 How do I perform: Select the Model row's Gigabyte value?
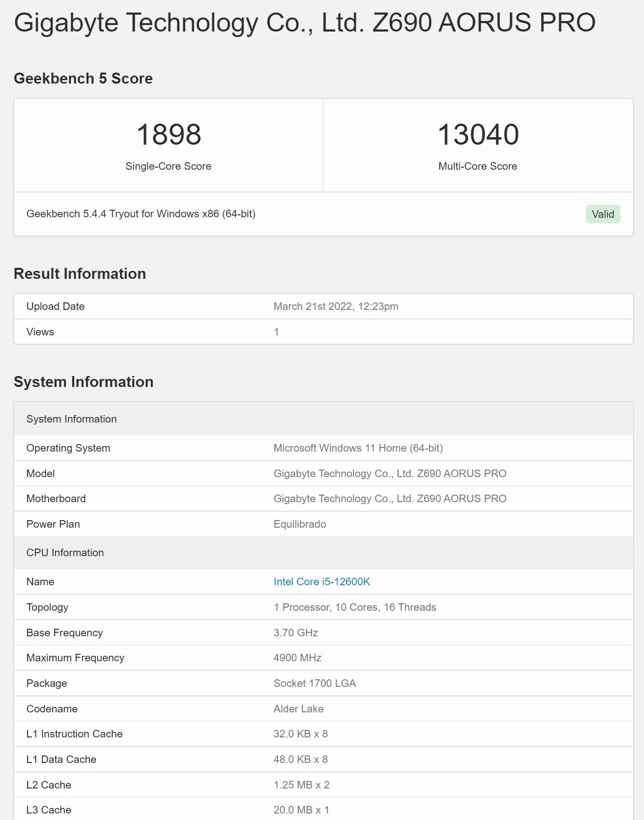390,474
